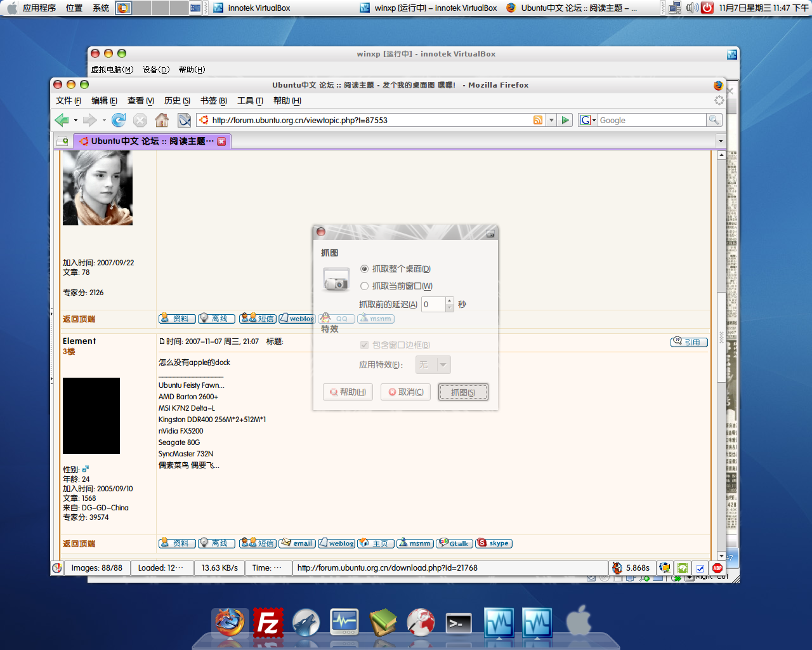The image size is (812, 650).
Task: Open Firefox 工具 tools menu
Action: 250,101
